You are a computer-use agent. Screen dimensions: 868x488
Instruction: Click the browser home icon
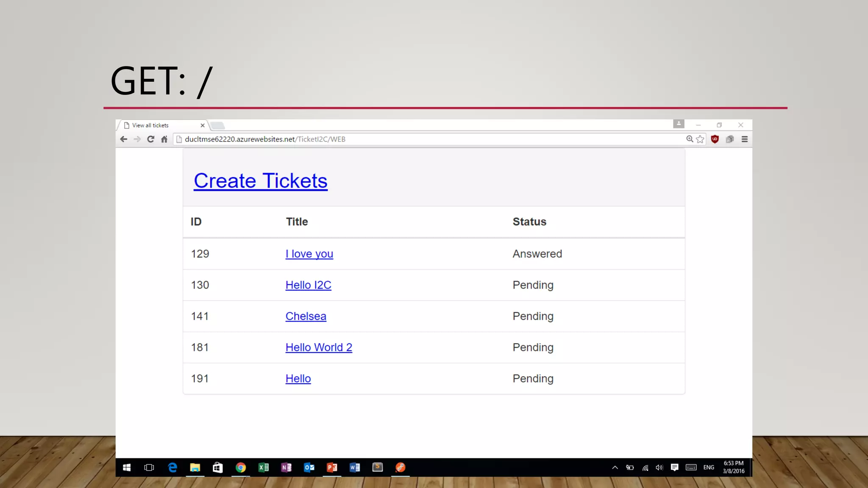pos(164,139)
